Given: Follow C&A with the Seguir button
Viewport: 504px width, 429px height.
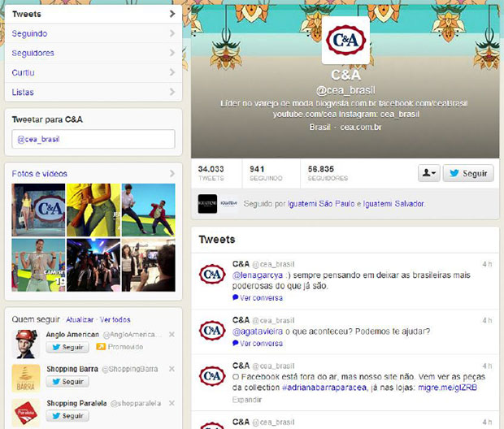Looking at the screenshot, I should (468, 173).
